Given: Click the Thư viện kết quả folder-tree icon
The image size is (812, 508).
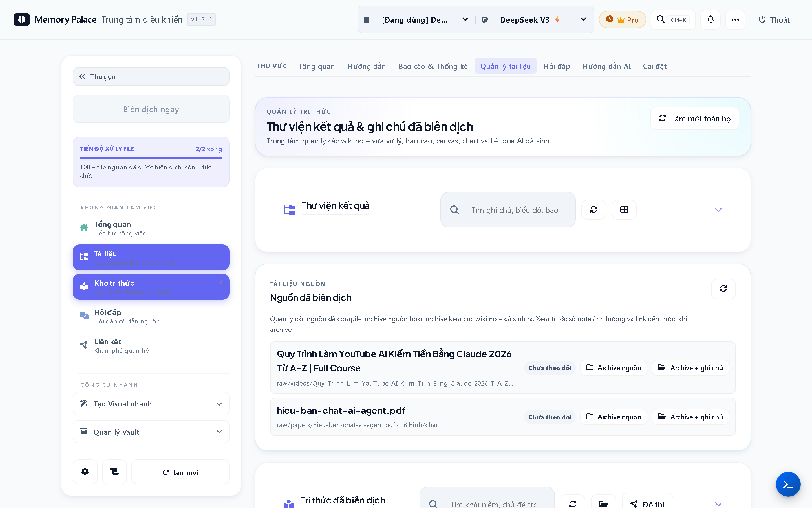Looking at the screenshot, I should tap(289, 210).
